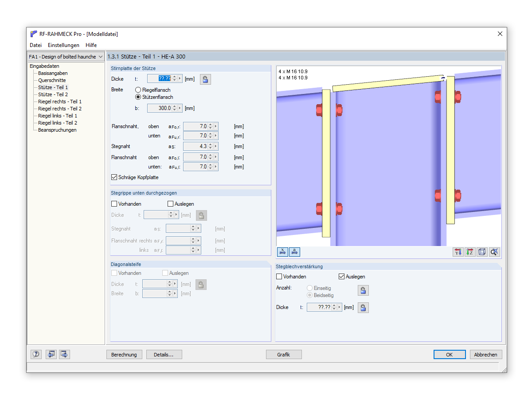Click the Abbrechen button
The image size is (532, 399).
(x=486, y=355)
